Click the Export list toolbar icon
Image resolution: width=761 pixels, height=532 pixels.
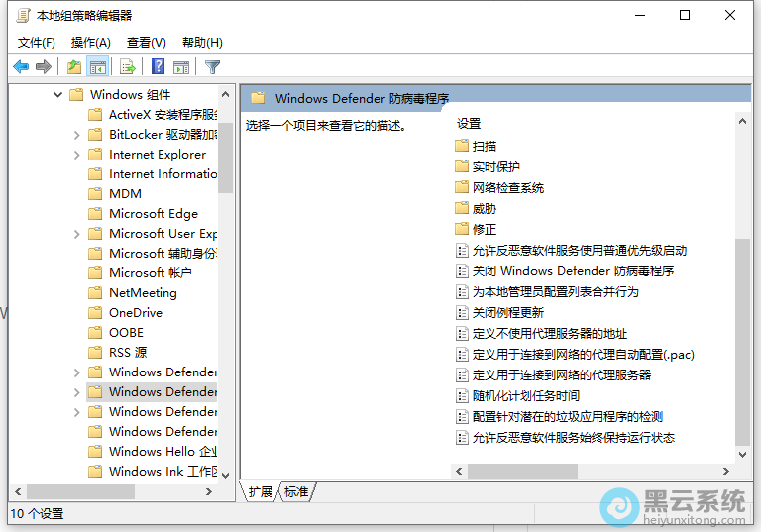(x=127, y=67)
